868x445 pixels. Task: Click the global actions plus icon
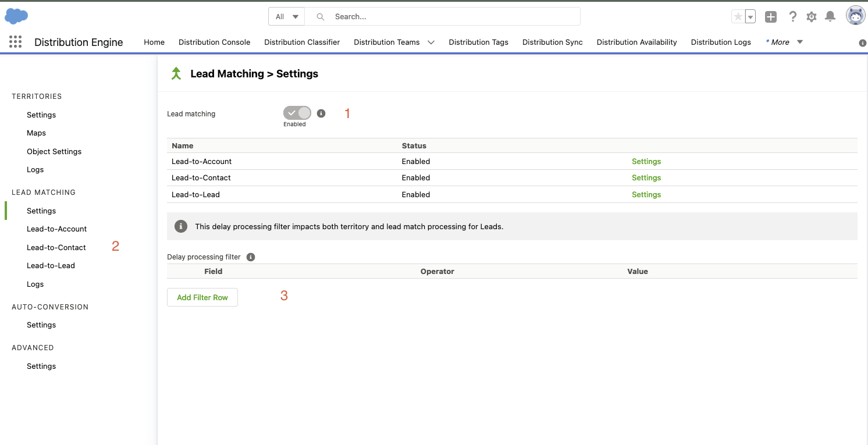click(x=771, y=17)
